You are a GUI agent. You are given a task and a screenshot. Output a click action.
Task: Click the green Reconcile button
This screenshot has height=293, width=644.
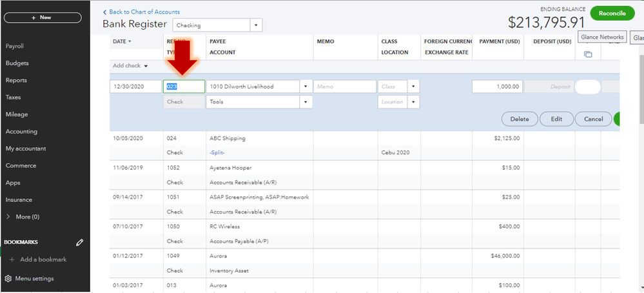pos(612,13)
